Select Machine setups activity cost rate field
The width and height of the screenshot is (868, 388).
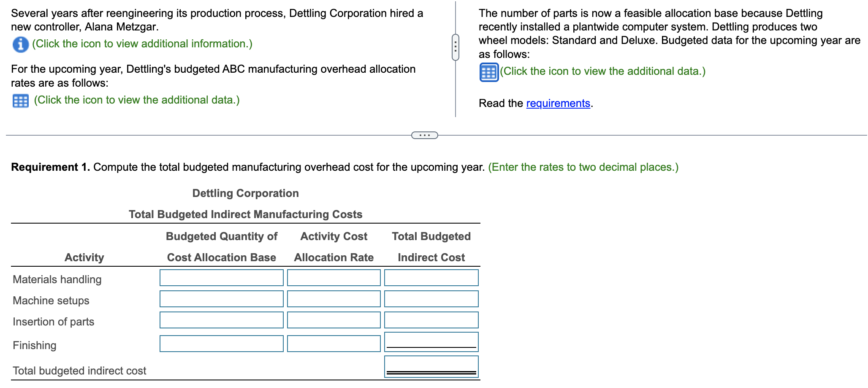tap(333, 299)
